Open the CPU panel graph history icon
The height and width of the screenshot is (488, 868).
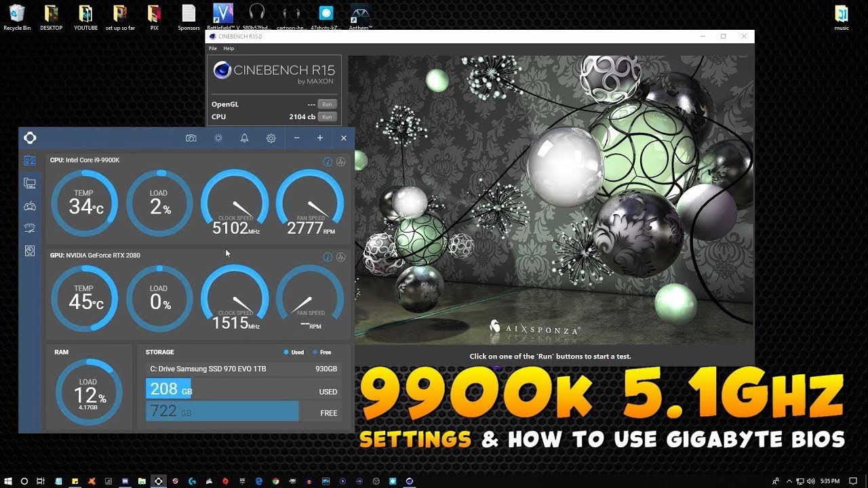tap(341, 161)
